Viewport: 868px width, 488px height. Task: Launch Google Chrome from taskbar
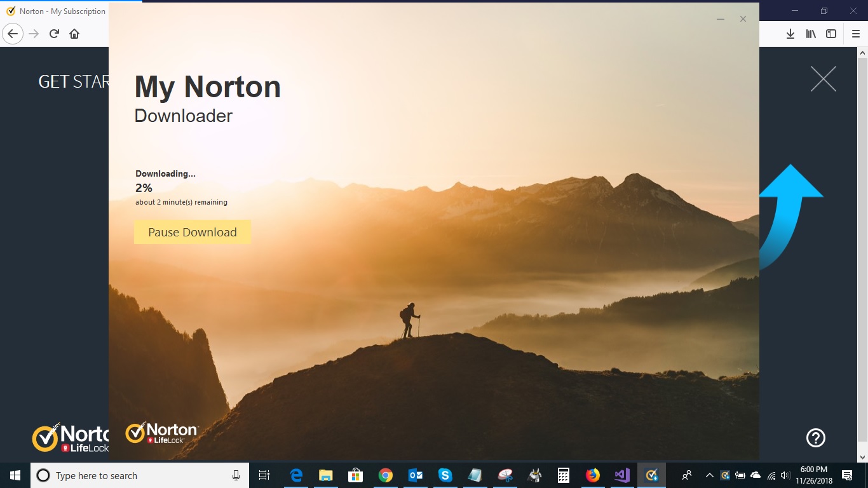[385, 475]
